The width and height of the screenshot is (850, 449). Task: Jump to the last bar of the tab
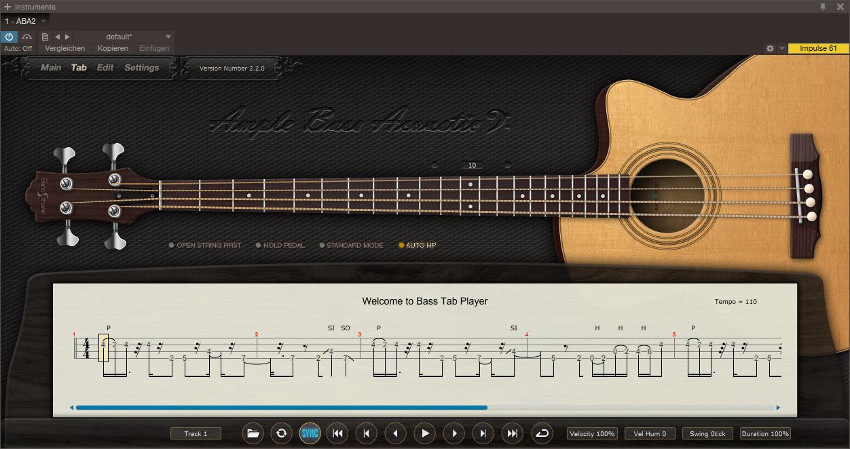(512, 433)
